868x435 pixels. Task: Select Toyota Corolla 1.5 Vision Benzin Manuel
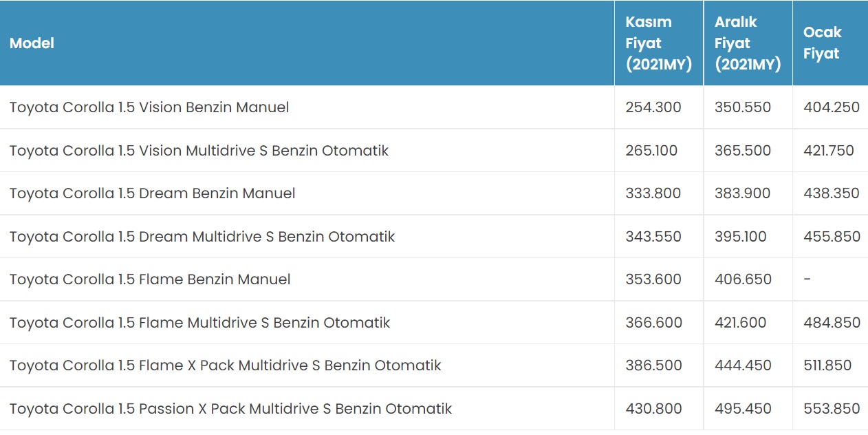[149, 107]
